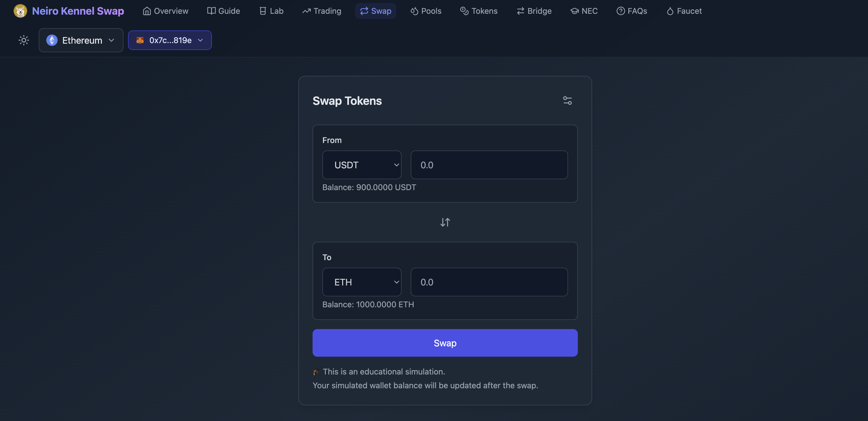Open the Tokens page
Viewport: 868px width, 421px height.
478,11
